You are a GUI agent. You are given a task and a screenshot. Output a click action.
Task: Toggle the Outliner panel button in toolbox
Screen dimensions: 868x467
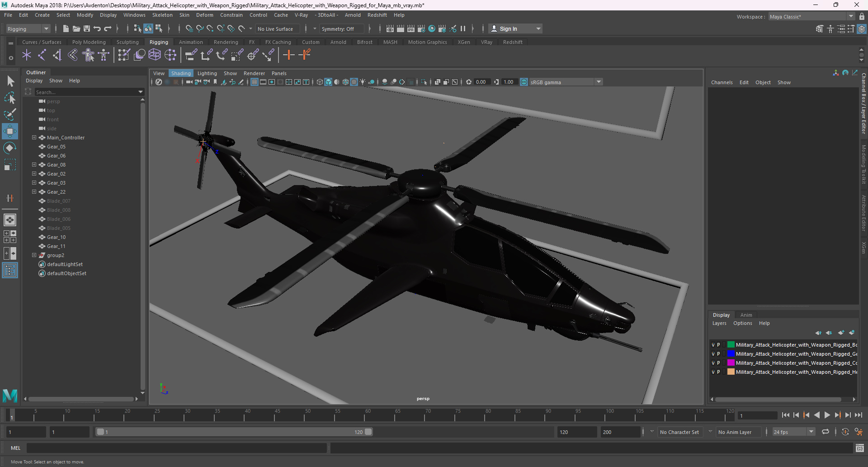[10, 270]
